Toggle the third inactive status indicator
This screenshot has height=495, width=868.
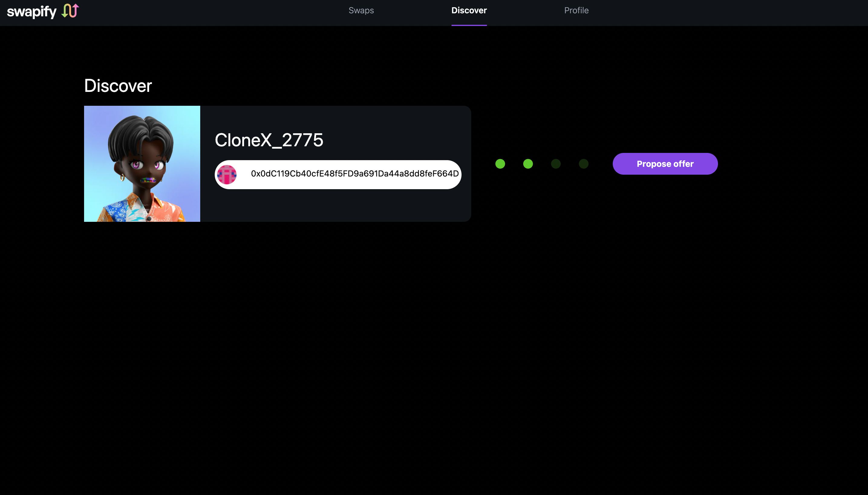point(556,164)
